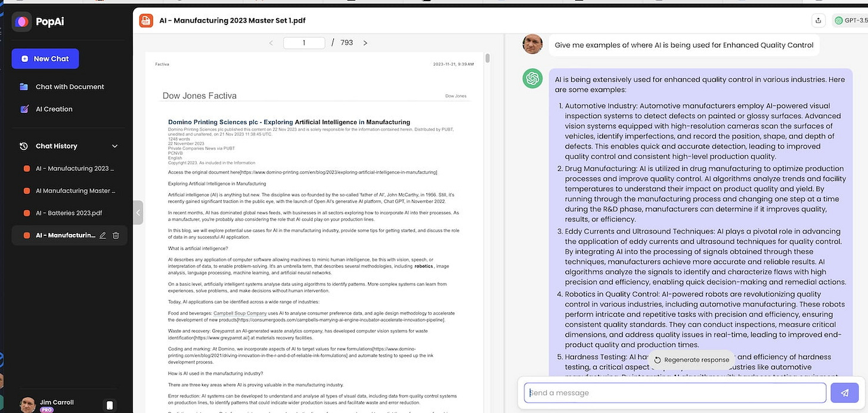Click the share/export icon in the header
This screenshot has height=413, width=868.
[819, 21]
